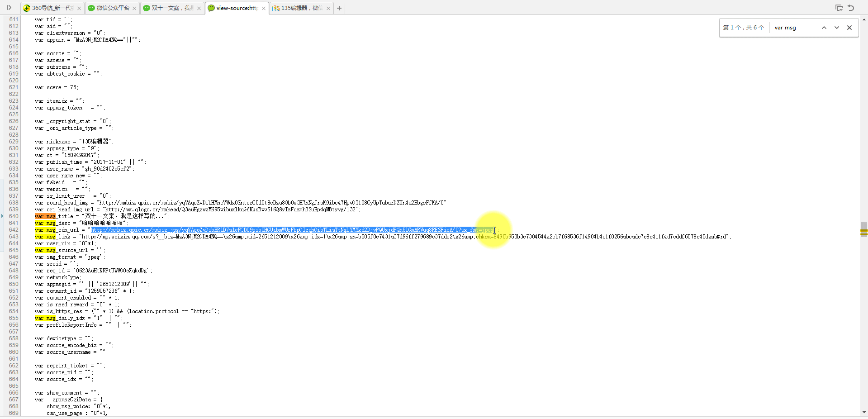This screenshot has height=419, width=868.
Task: Toggle the sidebar panel icon left of the tabs
Action: pos(9,8)
